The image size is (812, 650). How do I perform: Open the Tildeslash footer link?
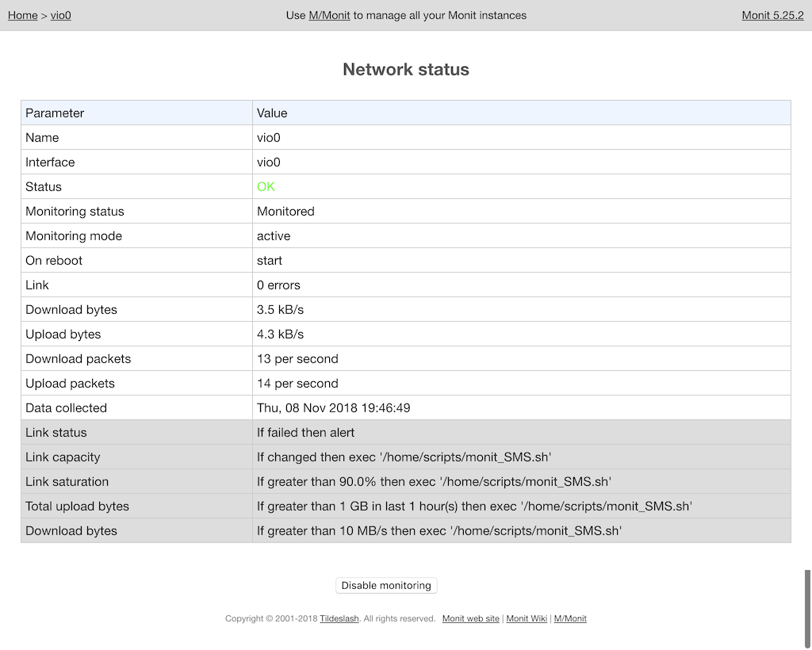(339, 618)
